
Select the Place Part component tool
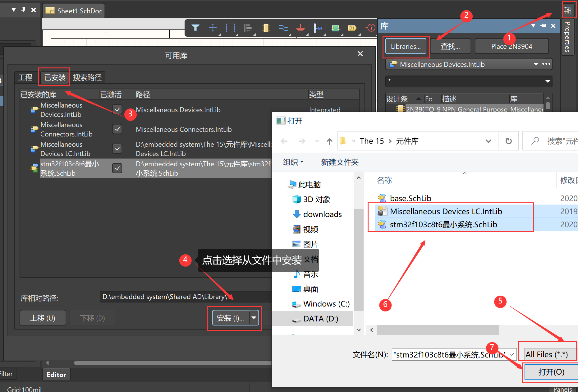pos(266,28)
